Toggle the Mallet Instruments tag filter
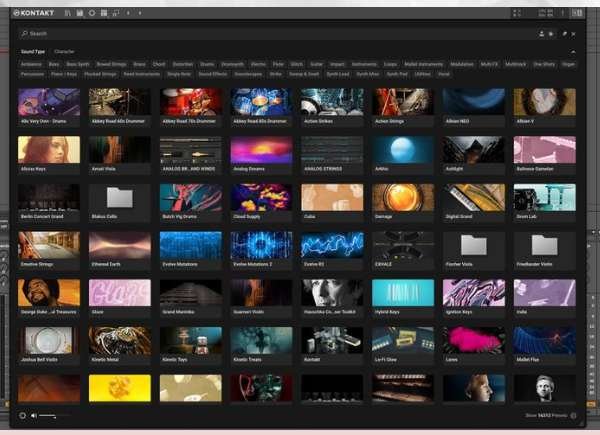 (423, 64)
